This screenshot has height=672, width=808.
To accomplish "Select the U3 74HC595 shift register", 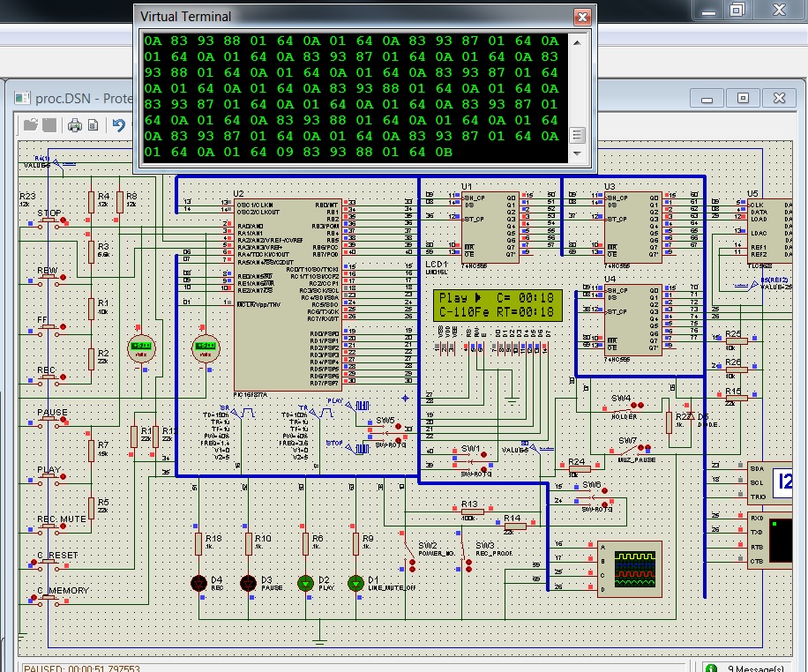I will [x=632, y=228].
